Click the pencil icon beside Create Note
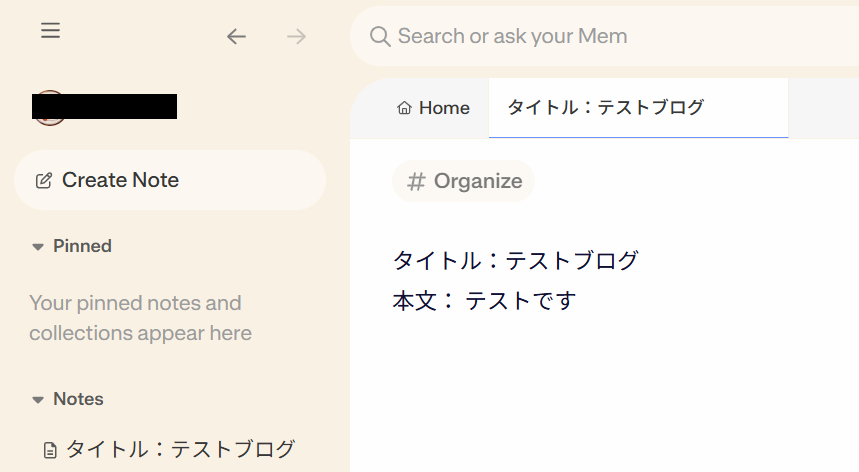The image size is (859, 472). click(44, 181)
